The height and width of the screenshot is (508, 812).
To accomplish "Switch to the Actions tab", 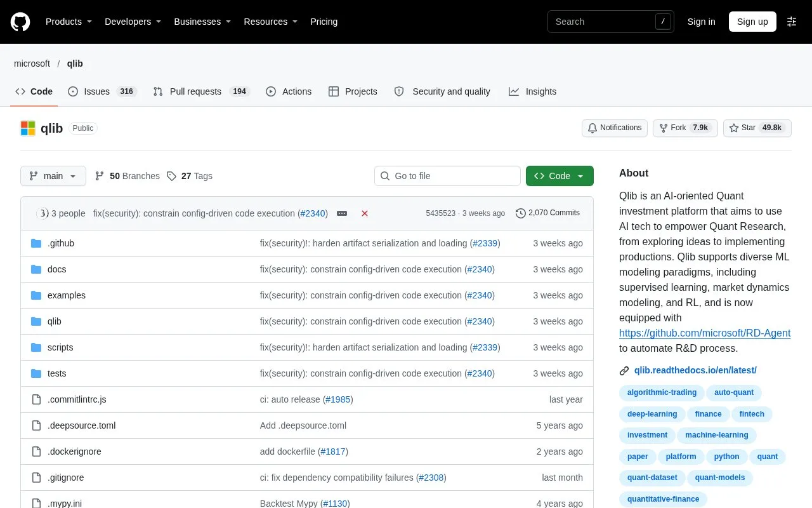I will (x=289, y=91).
